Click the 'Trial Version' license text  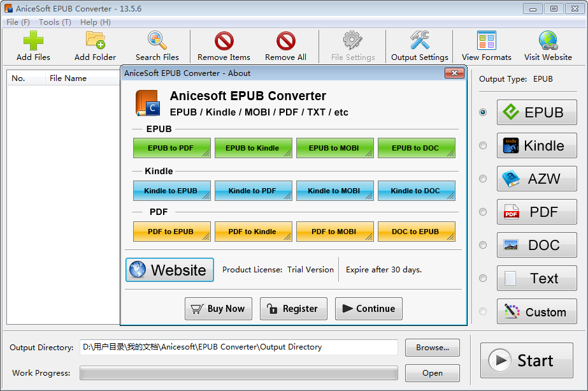pos(310,270)
